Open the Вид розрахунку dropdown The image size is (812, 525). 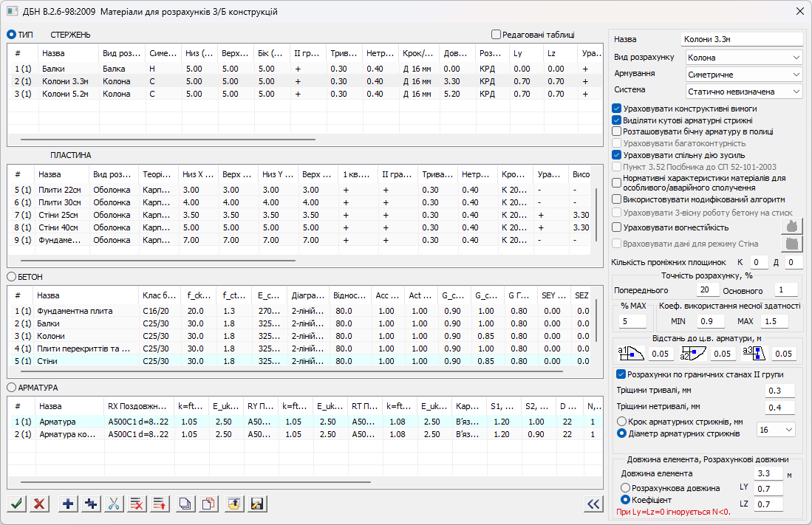pos(743,58)
